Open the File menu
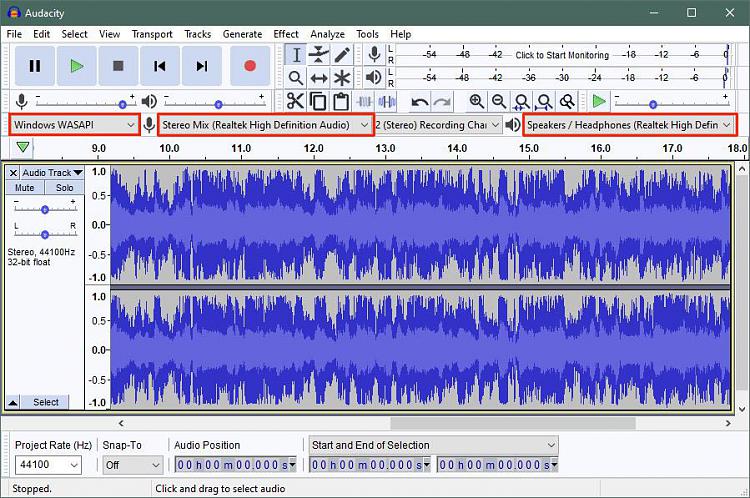Viewport: 750px width, 498px height. [x=14, y=34]
